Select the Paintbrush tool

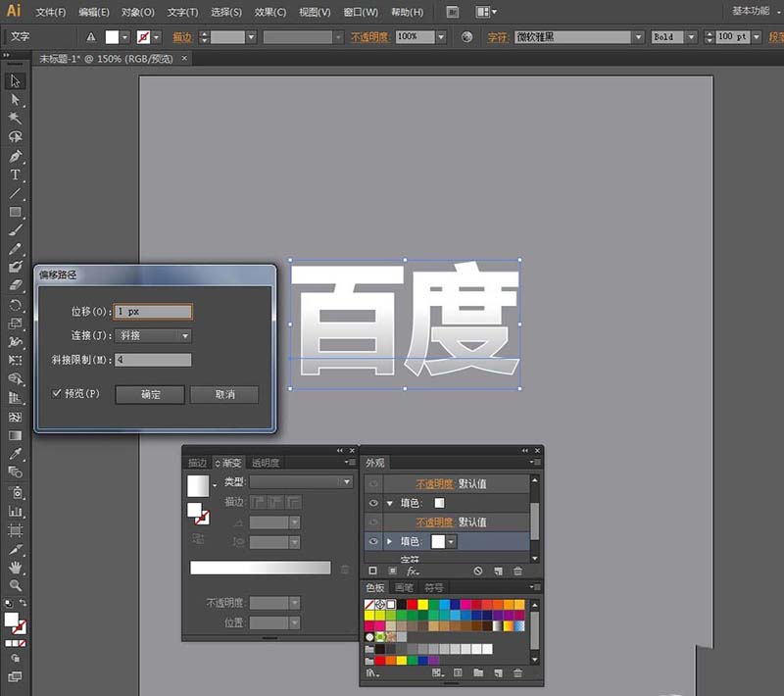pyautogui.click(x=15, y=230)
